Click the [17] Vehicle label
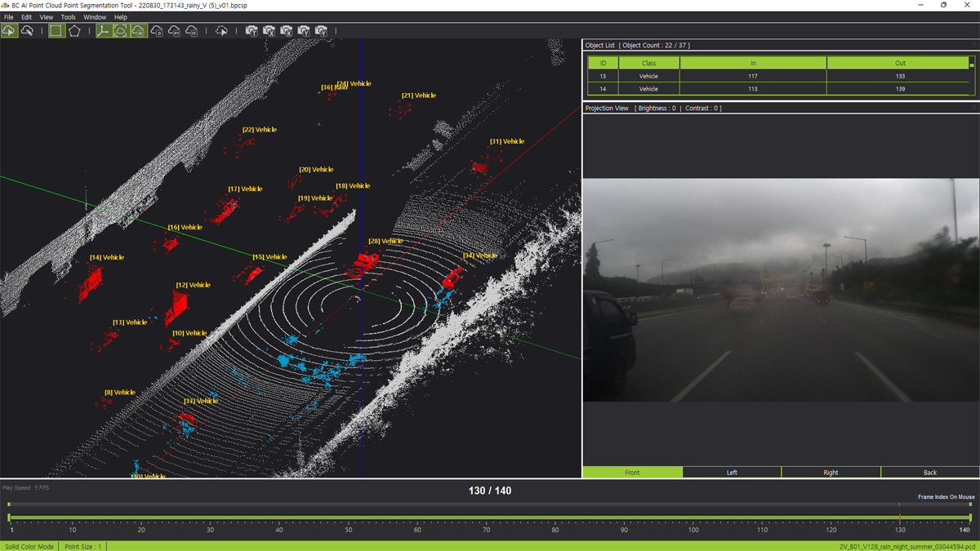Screen dimensions: 980x551 point(245,189)
